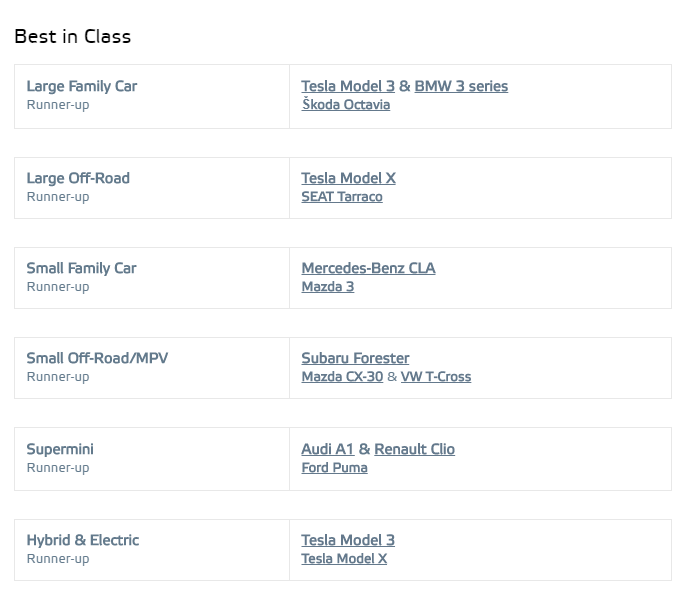The image size is (690, 592).
Task: Click the Best in Class heading
Action: pos(72,37)
